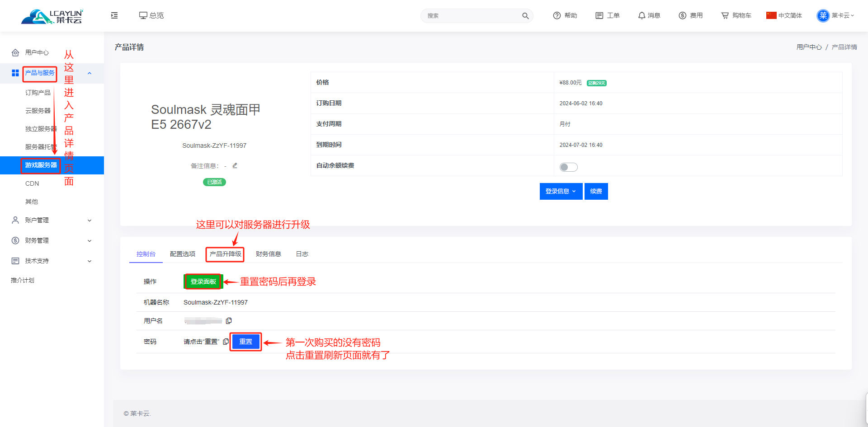The height and width of the screenshot is (427, 868).
Task: Switch to the 控制台 tab
Action: pos(146,254)
